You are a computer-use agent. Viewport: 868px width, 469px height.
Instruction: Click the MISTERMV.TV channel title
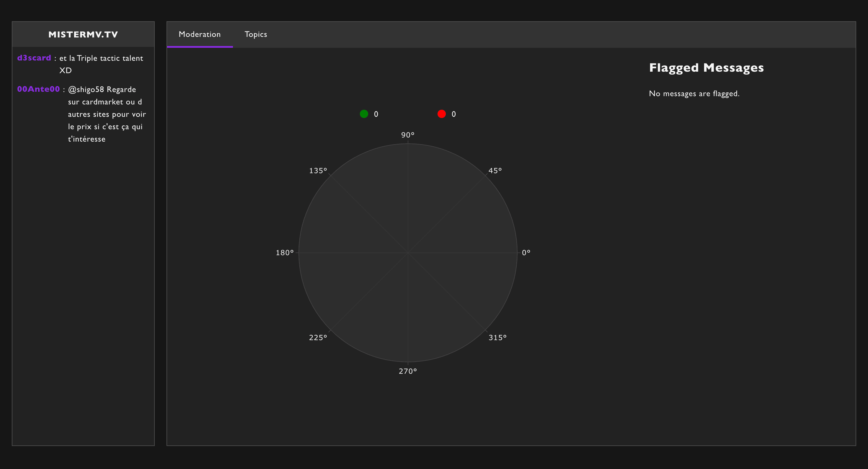coord(83,34)
